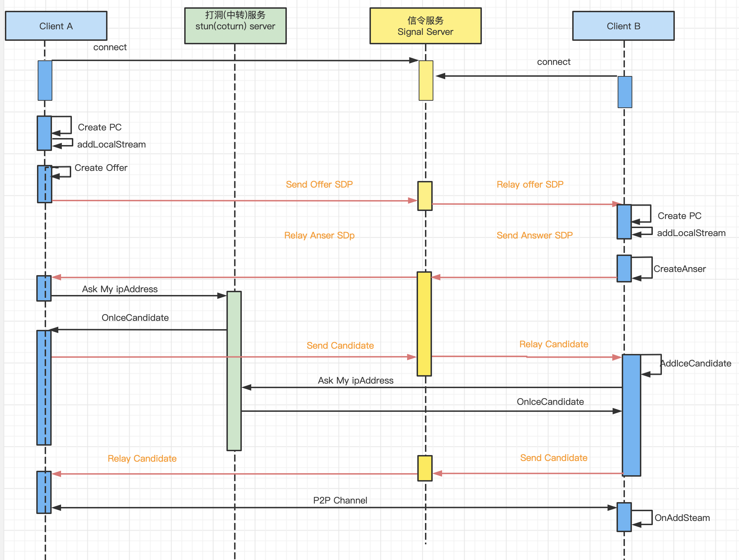The height and width of the screenshot is (560, 739).
Task: Select the Relay Candidate label near Client A
Action: point(142,459)
